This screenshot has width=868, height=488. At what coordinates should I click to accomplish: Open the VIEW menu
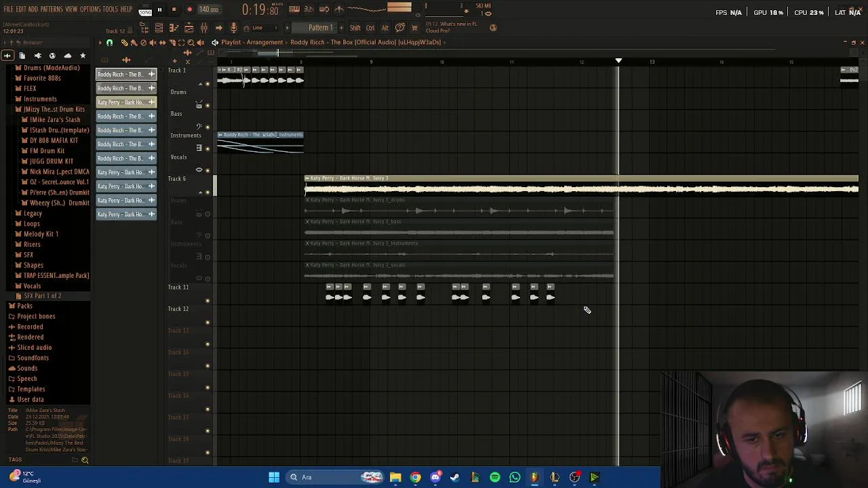click(x=71, y=9)
